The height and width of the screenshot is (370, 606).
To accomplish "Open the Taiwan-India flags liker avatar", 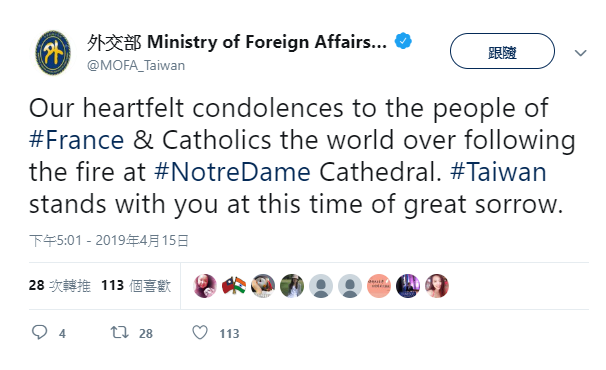I will pyautogui.click(x=234, y=286).
